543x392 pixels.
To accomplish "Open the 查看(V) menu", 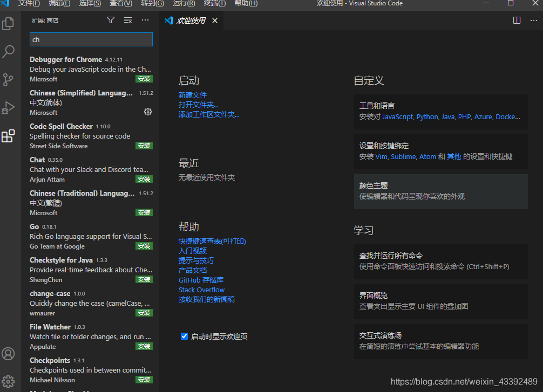I will coord(121,3).
